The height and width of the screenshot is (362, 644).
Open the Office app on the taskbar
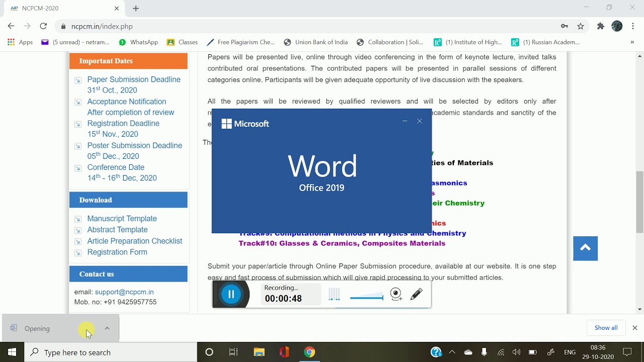[284, 352]
